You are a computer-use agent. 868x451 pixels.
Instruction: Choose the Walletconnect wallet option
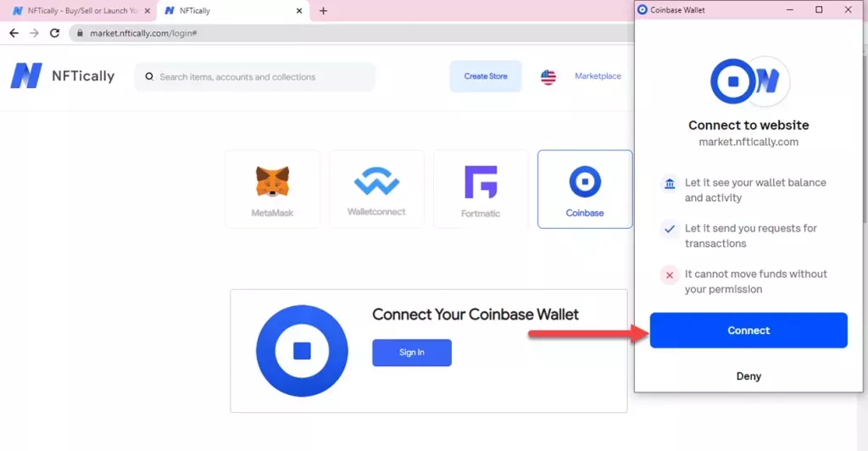(376, 189)
